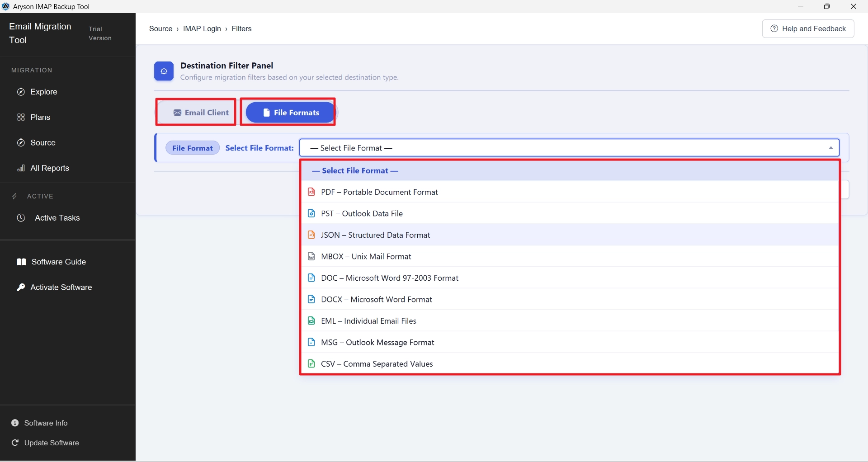
Task: Click the MBOX file icon in list
Action: [x=311, y=256]
